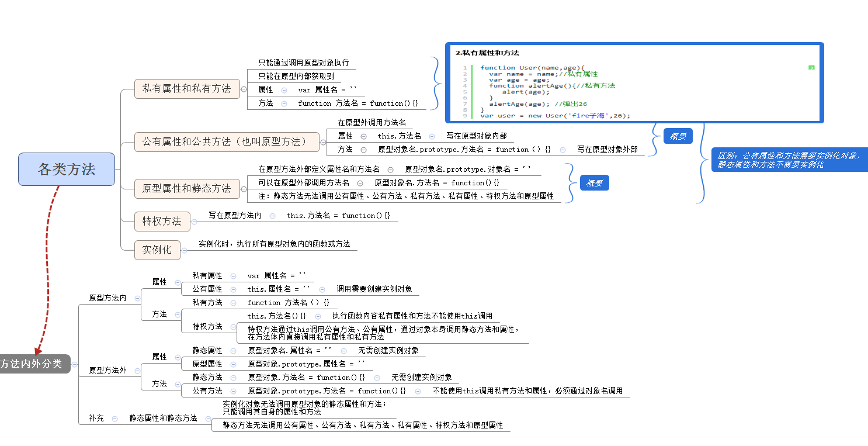The image size is (868, 446).
Task: Collapse the 公有属性和公共方法 branch
Action: (x=323, y=142)
